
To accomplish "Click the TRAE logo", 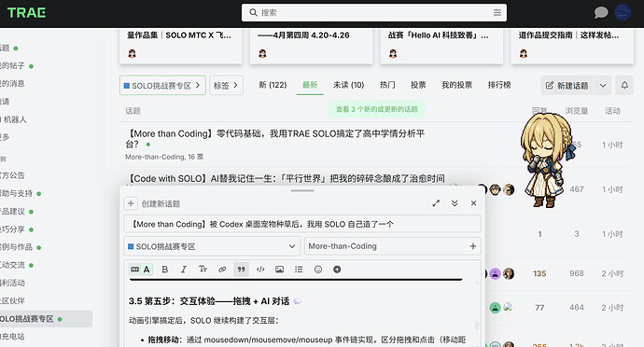I will (x=26, y=13).
